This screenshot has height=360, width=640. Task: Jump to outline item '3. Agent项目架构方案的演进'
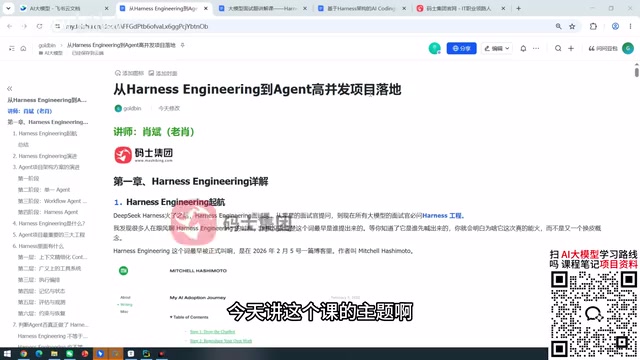[x=46, y=167]
